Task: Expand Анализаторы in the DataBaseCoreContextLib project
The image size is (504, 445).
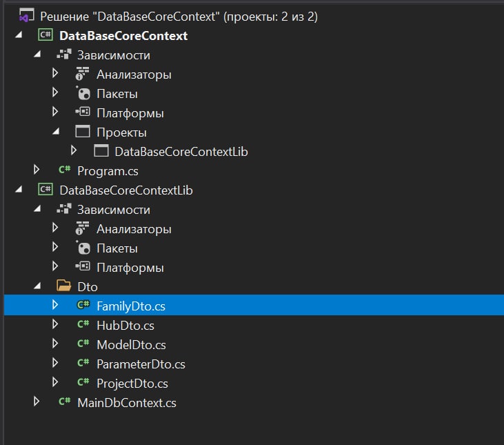Action: coord(55,228)
